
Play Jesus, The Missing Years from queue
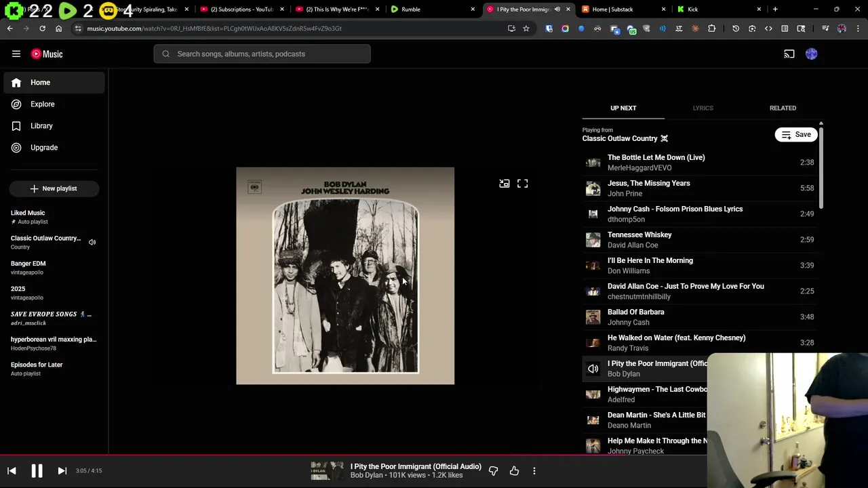click(699, 188)
